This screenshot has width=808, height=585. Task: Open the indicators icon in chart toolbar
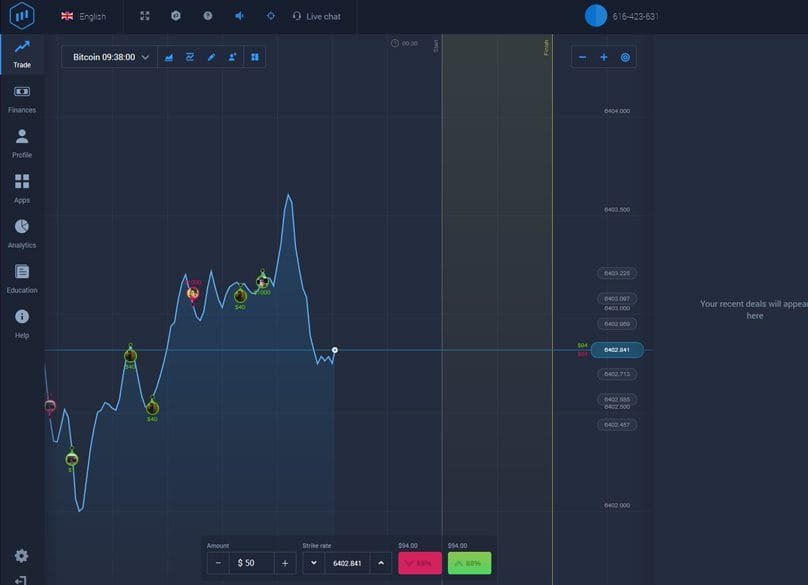[190, 57]
